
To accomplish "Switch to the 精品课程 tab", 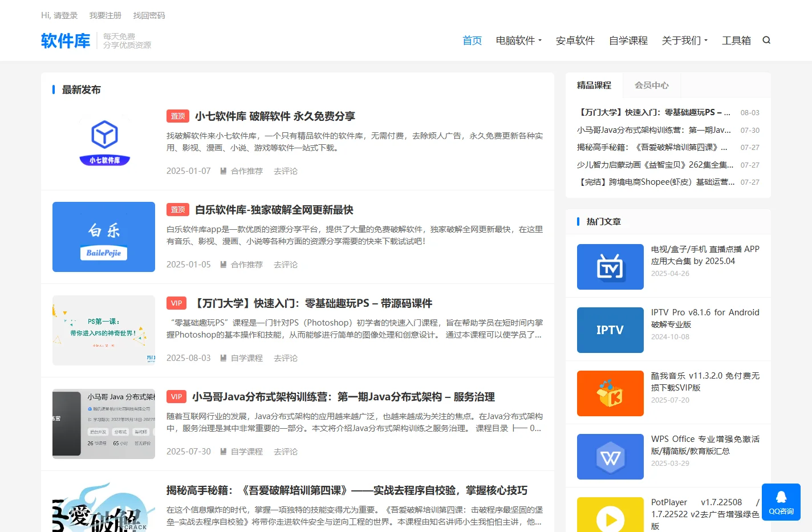I will pyautogui.click(x=594, y=85).
